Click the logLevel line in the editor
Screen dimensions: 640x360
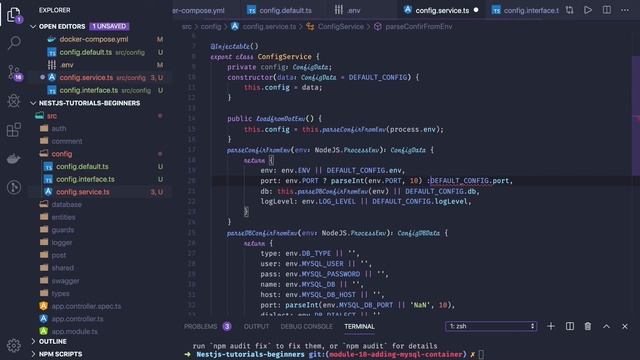click(x=366, y=201)
